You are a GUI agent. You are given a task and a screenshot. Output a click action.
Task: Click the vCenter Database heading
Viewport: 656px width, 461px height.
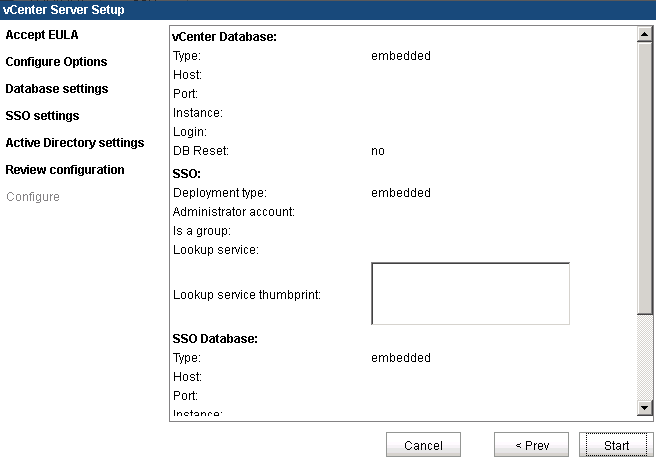click(224, 37)
